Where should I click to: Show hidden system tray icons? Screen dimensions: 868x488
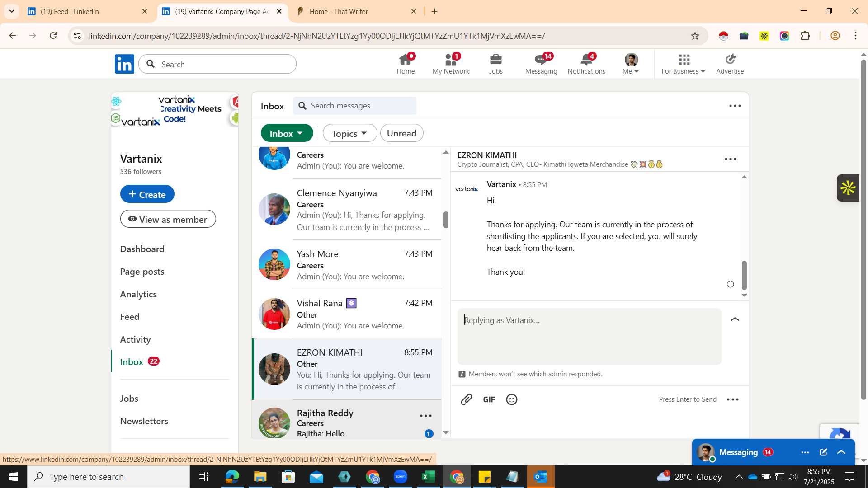(x=739, y=477)
